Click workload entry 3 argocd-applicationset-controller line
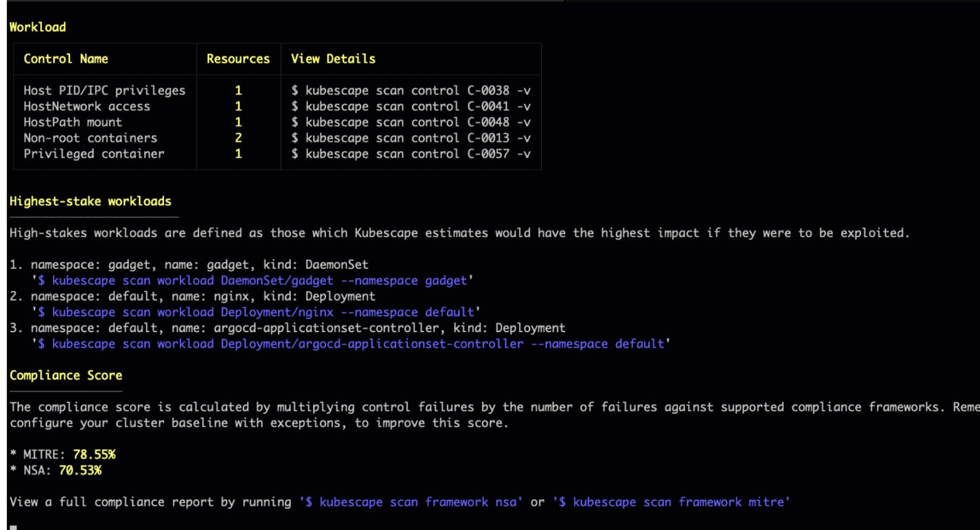The width and height of the screenshot is (980, 530). pos(287,328)
